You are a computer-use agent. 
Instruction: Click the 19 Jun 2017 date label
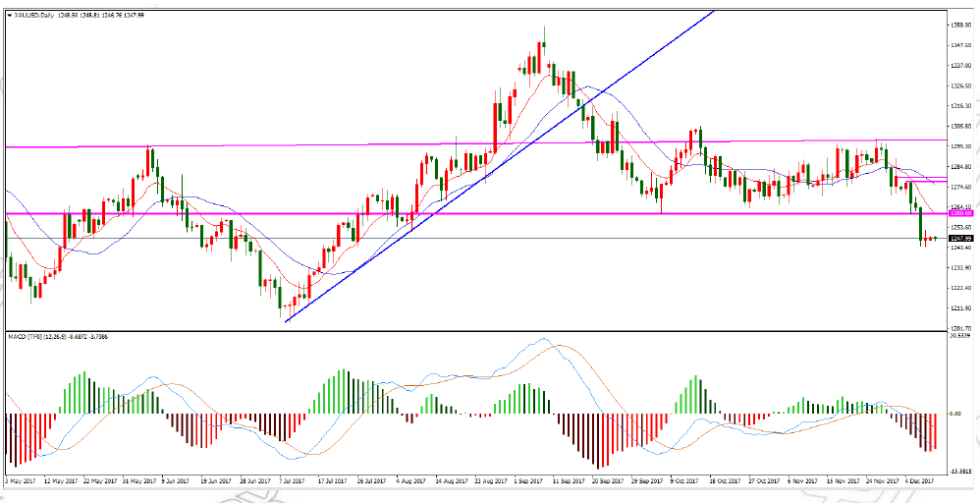215,481
